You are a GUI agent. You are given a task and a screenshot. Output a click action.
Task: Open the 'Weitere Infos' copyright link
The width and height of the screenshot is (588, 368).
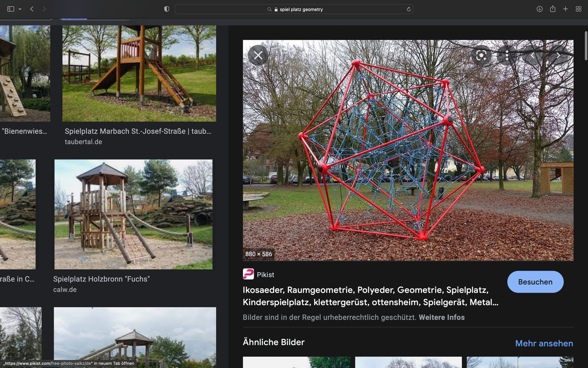442,317
